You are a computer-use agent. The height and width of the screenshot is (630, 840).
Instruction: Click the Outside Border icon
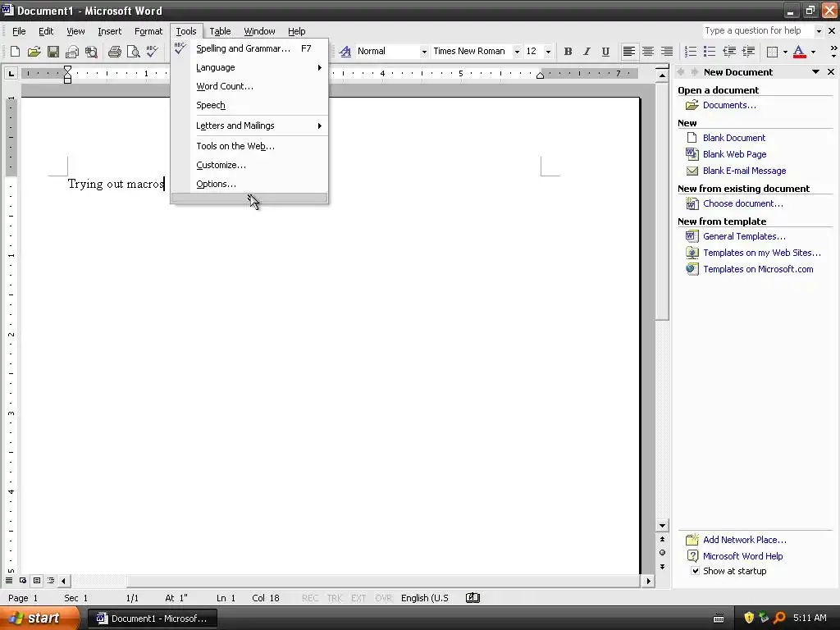pos(773,52)
